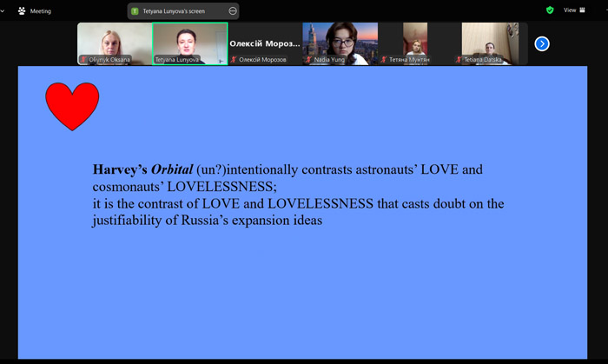Select Oliynyk Oksana's video thumbnail
This screenshot has height=364, width=608.
115,42
